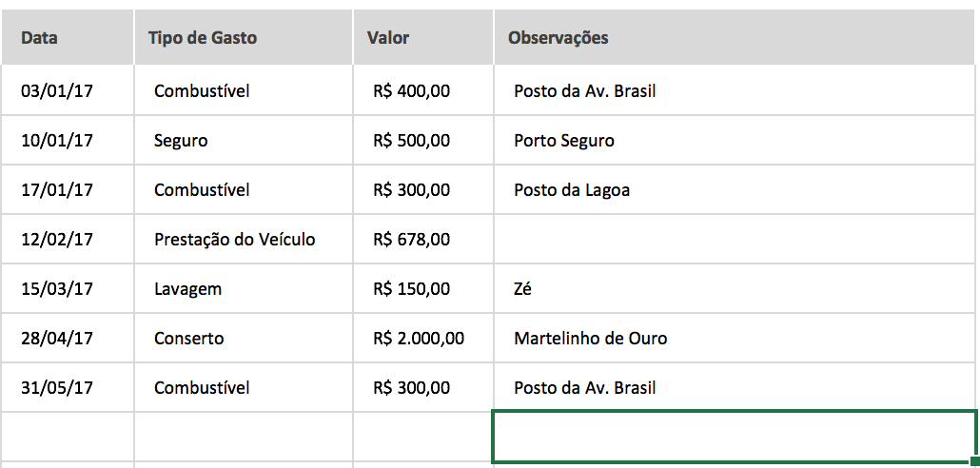
Task: Select the "Observações" header cell
Action: (x=559, y=38)
